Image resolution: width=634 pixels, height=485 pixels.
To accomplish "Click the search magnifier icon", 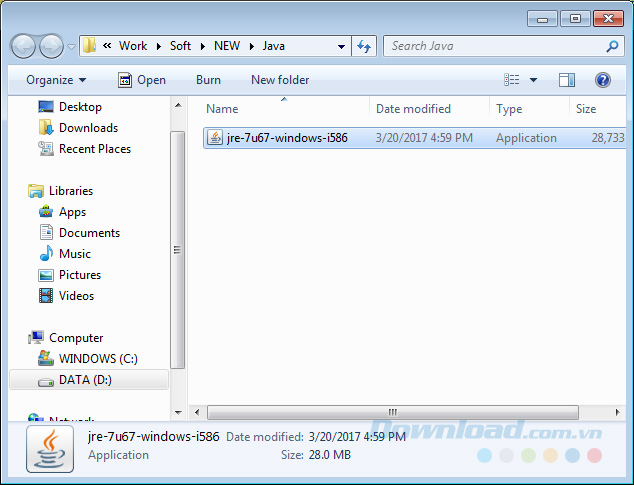I will (x=612, y=46).
